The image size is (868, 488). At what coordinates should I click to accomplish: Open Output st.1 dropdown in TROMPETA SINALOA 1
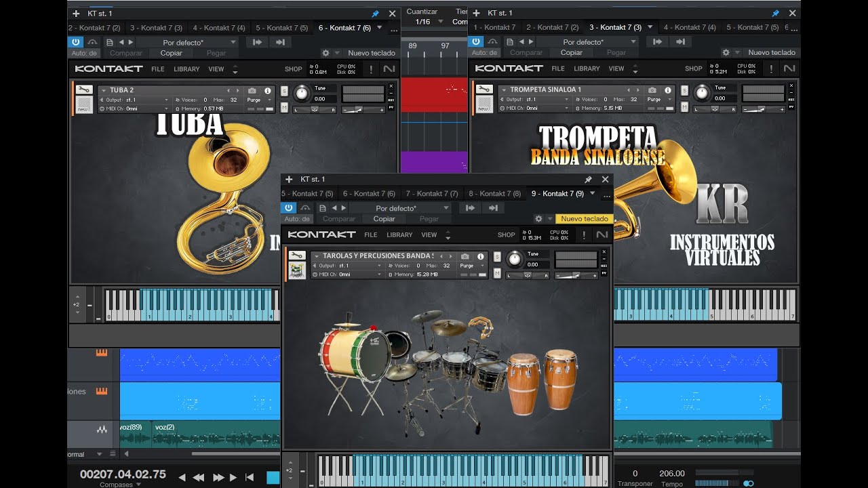coord(536,100)
